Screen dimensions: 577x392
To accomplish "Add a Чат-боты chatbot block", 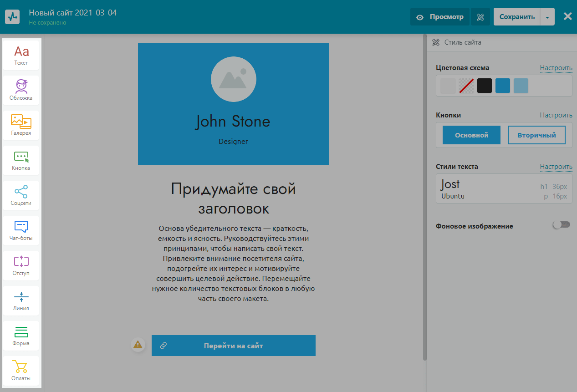I will [21, 230].
